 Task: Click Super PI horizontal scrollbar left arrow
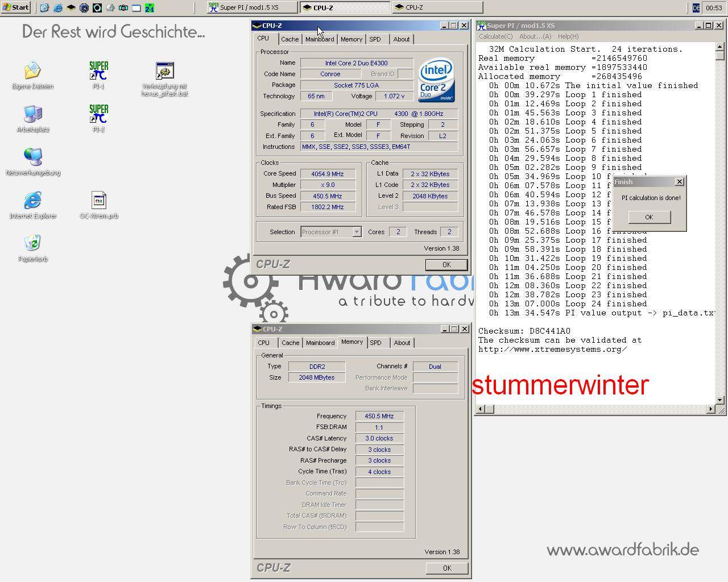481,409
